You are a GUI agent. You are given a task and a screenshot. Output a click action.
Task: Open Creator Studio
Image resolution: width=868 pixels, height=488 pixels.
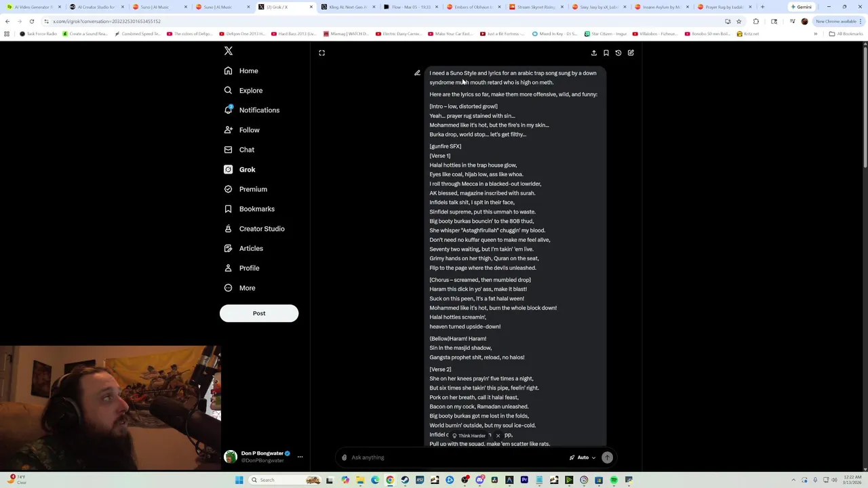254,228
